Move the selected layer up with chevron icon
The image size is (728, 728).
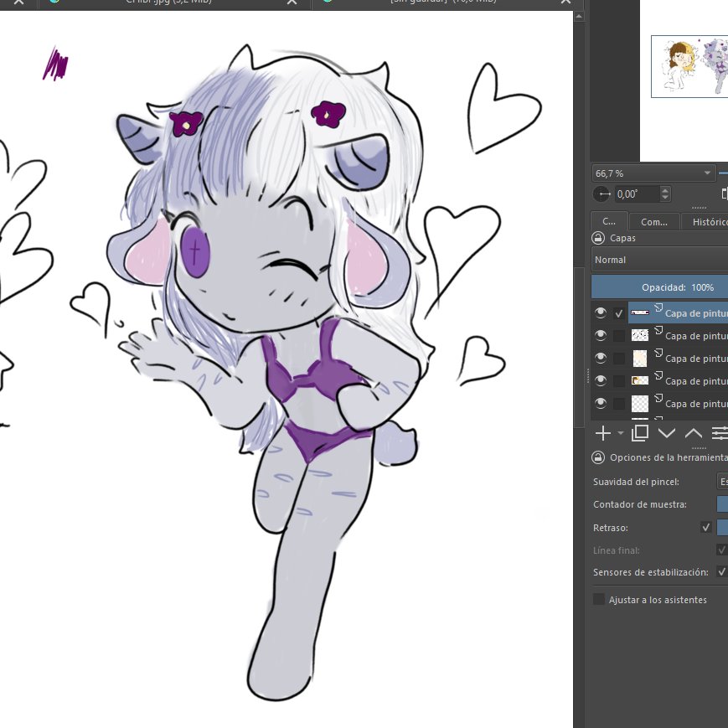click(x=693, y=433)
